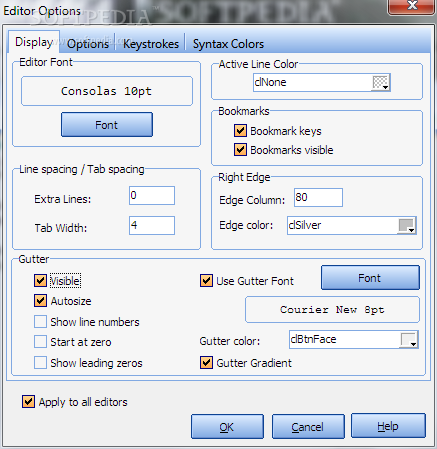This screenshot has height=449, width=437.
Task: Check the Start at zero option
Action: (x=40, y=342)
